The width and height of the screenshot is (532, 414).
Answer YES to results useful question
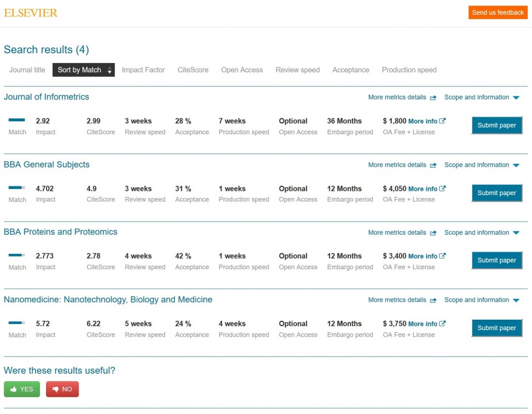point(22,389)
